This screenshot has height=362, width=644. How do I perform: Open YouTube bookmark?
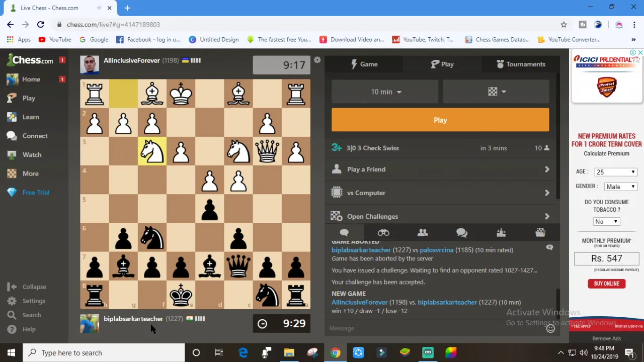pos(55,39)
